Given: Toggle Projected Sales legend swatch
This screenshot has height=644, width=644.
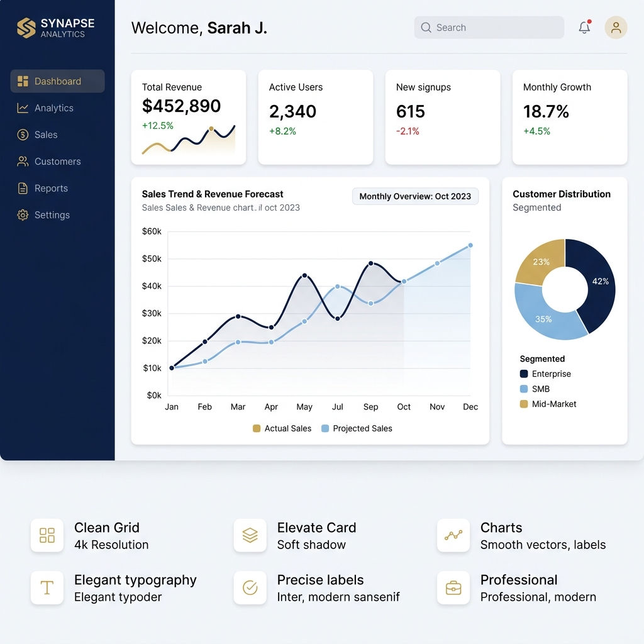Looking at the screenshot, I should point(325,428).
